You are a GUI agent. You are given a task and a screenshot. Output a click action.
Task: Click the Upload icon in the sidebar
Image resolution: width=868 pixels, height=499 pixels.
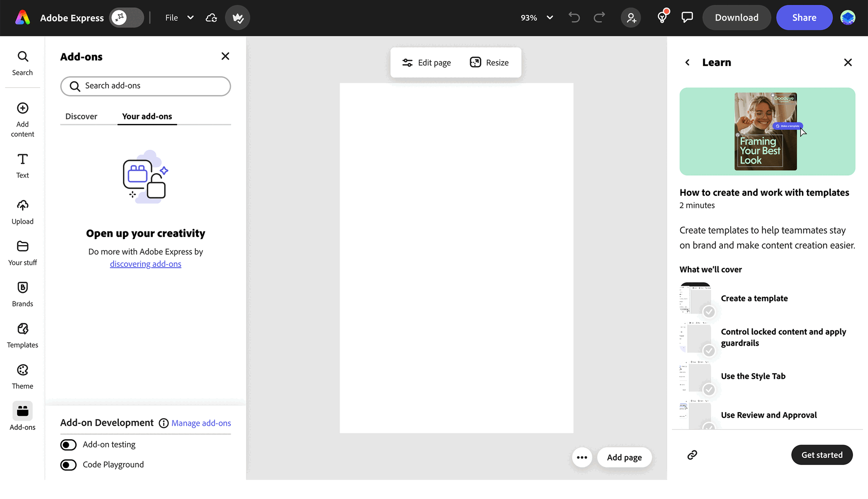pos(22,211)
